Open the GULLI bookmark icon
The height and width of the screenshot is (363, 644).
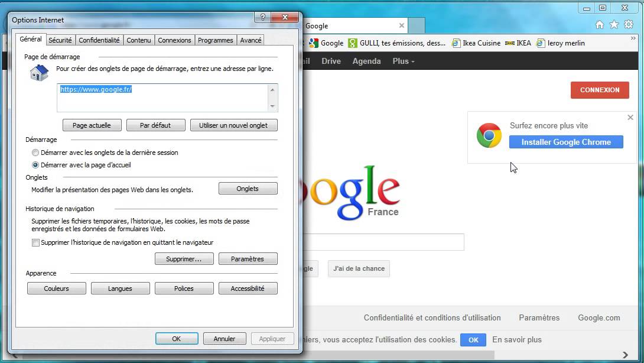click(x=352, y=43)
